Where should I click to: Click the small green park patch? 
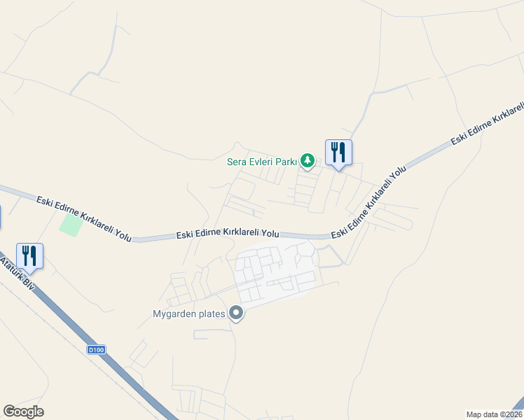pyautogui.click(x=71, y=225)
